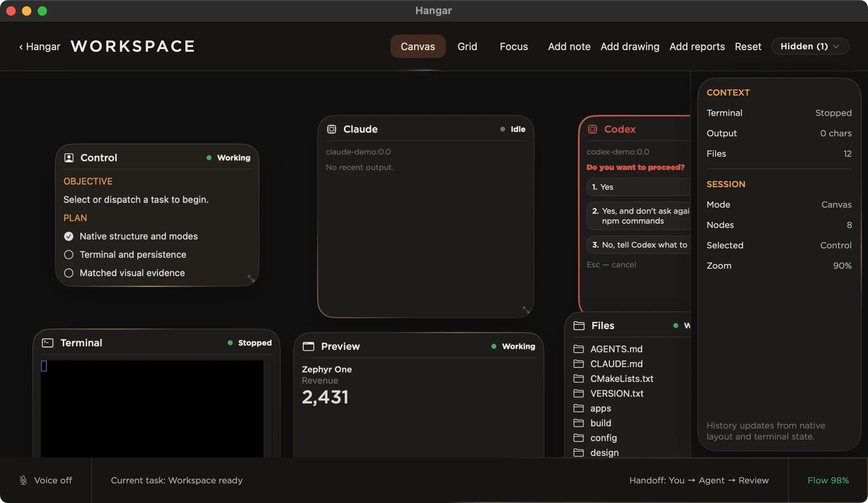The image size is (868, 503).
Task: Click inside the black Terminal input area
Action: (x=152, y=408)
